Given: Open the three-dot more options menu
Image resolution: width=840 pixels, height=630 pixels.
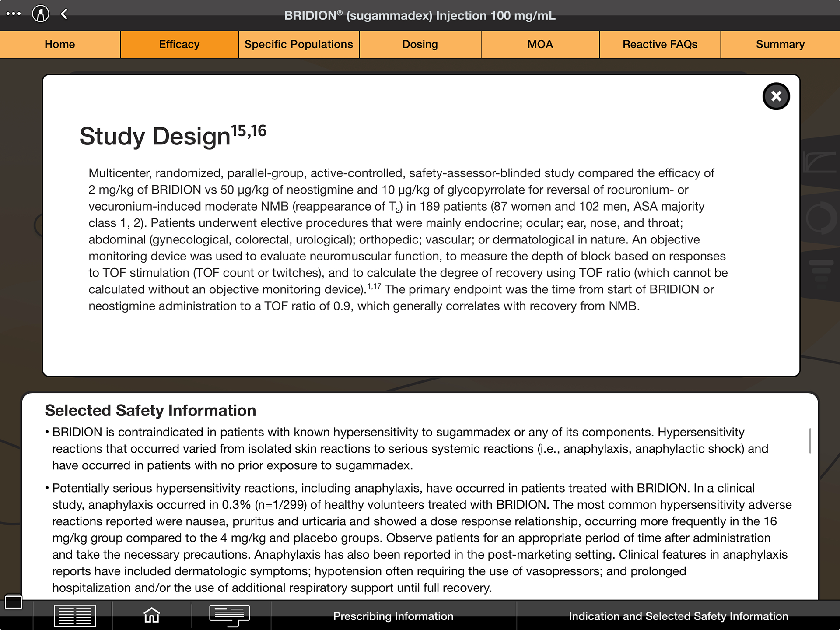Looking at the screenshot, I should click(13, 14).
